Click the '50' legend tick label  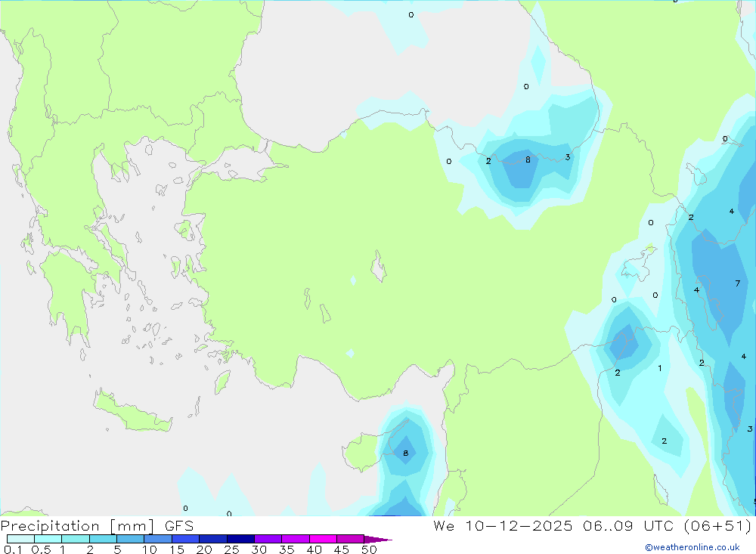pyautogui.click(x=370, y=549)
